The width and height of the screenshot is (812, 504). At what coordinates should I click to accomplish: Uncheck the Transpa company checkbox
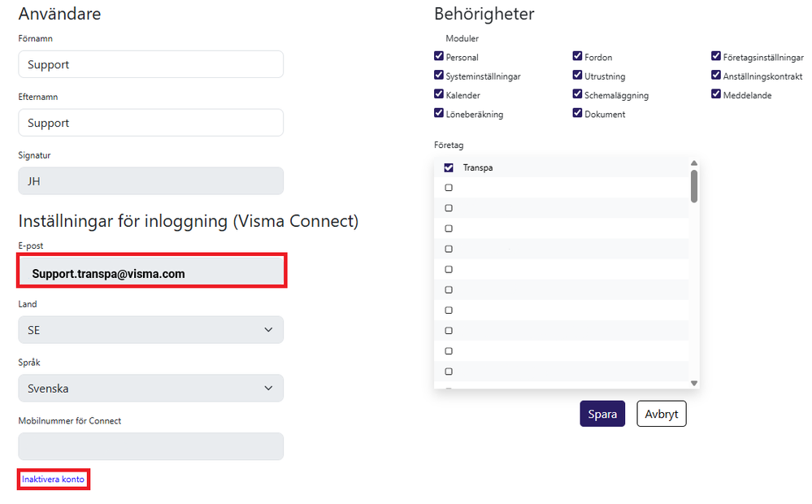(449, 167)
